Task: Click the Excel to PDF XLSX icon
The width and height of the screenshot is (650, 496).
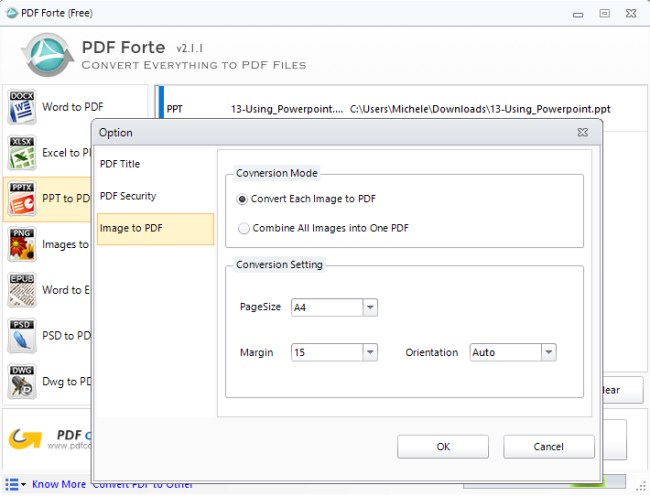Action: 22,152
